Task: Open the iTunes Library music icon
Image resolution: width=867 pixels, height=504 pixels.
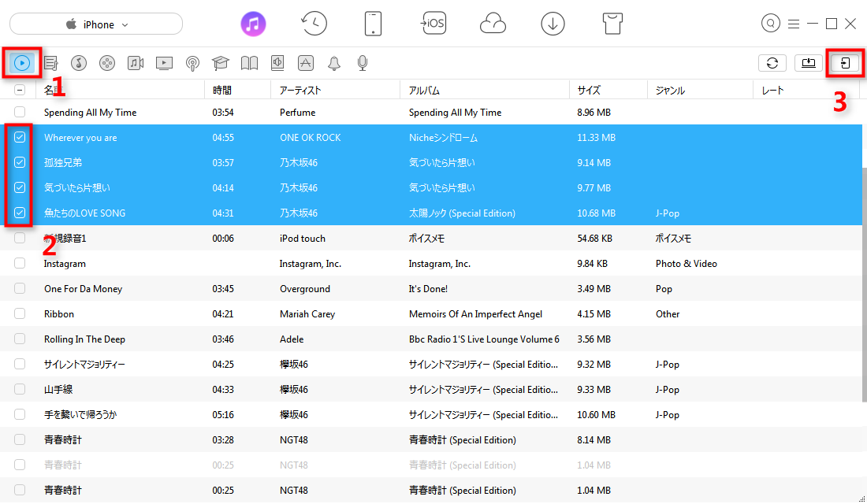Action: (x=253, y=24)
